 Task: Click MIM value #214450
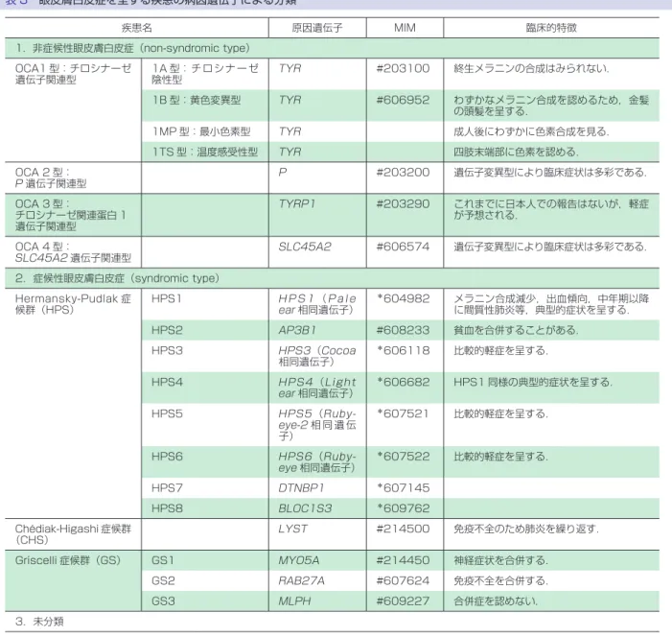tap(403, 560)
